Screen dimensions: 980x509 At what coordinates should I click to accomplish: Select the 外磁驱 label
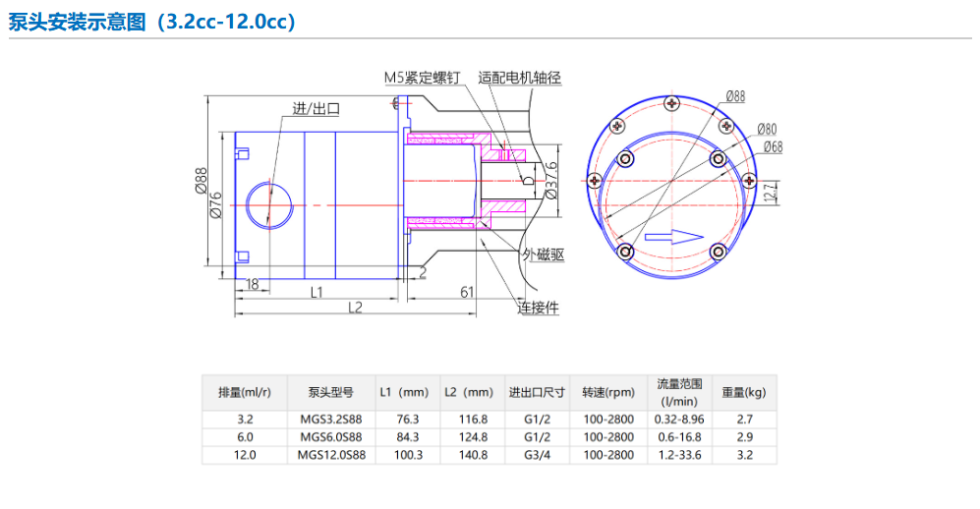click(544, 254)
